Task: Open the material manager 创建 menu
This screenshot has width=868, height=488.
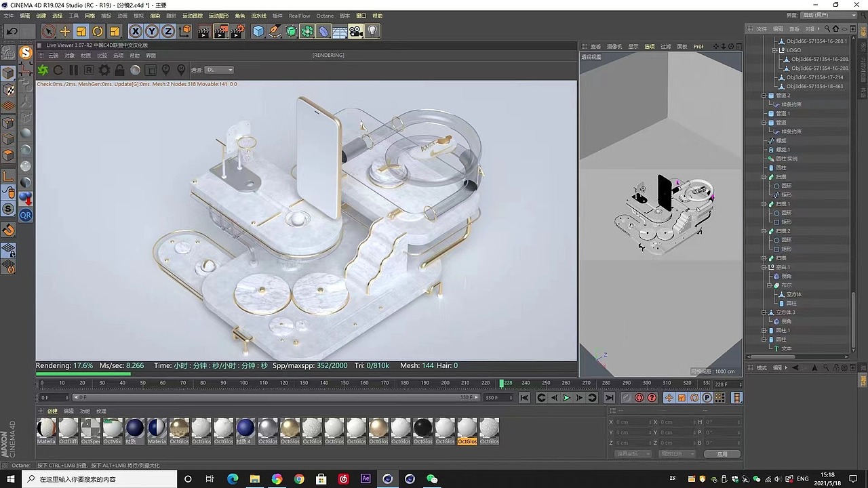Action: coord(52,411)
